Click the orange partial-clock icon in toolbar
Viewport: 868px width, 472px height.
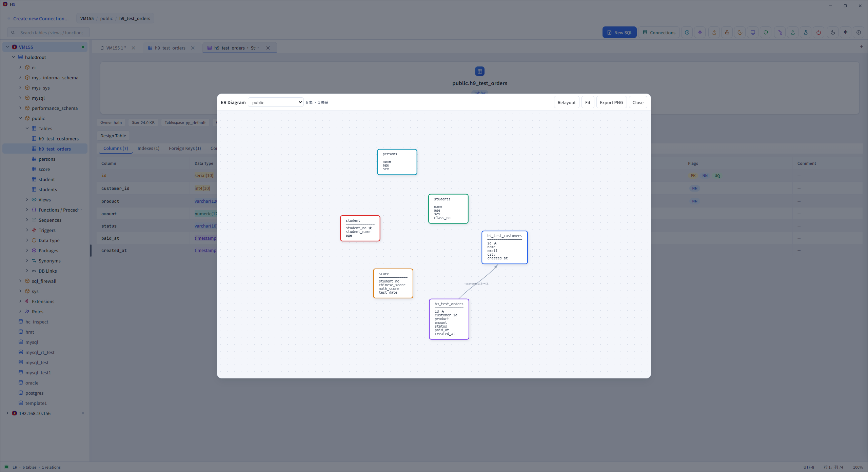pyautogui.click(x=740, y=33)
